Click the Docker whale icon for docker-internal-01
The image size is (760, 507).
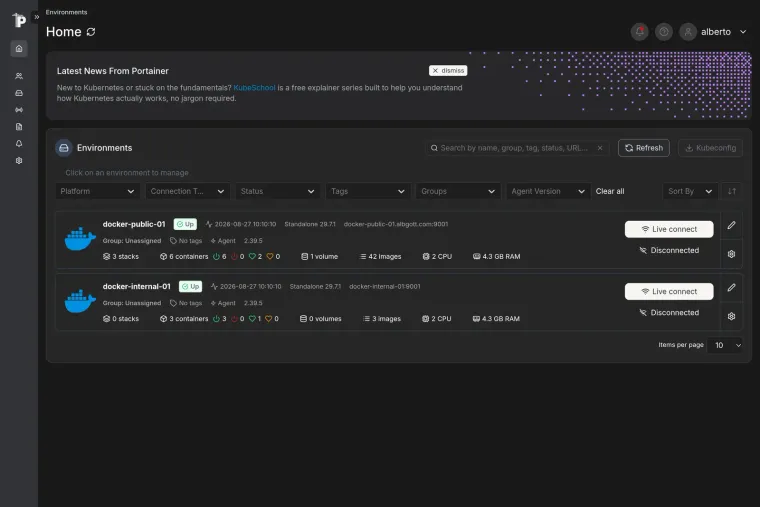80,301
